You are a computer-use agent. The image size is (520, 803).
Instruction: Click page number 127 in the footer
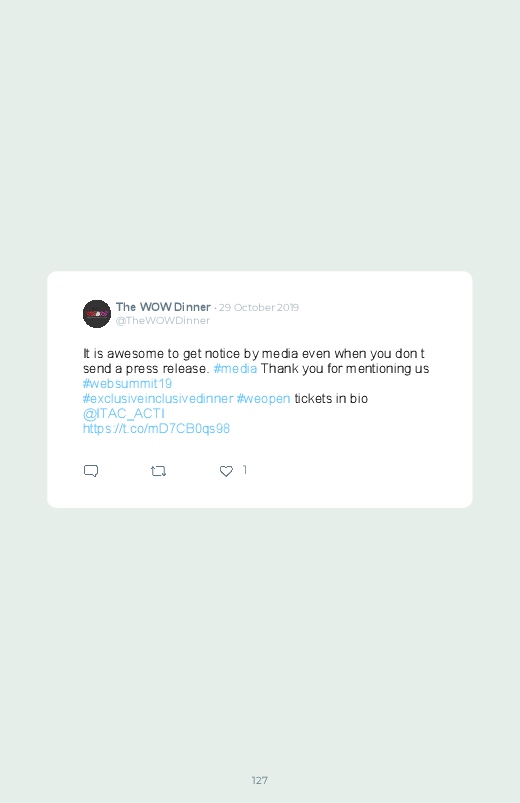pyautogui.click(x=260, y=780)
